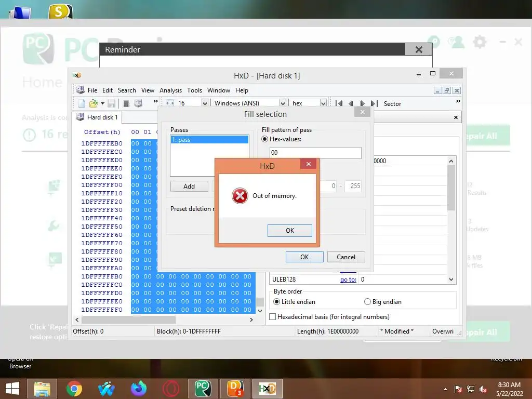The width and height of the screenshot is (532, 399).
Task: Go to next sector arrow icon
Action: tap(362, 103)
